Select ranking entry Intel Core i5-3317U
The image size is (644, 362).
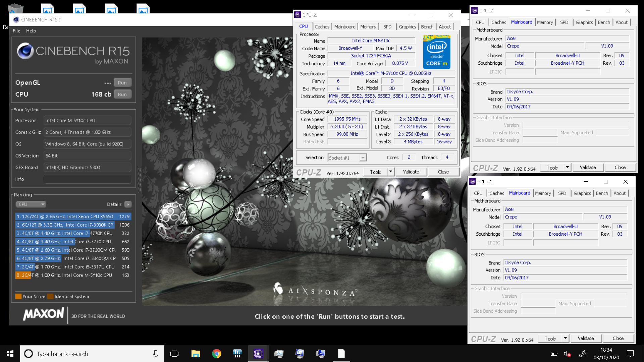click(73, 267)
